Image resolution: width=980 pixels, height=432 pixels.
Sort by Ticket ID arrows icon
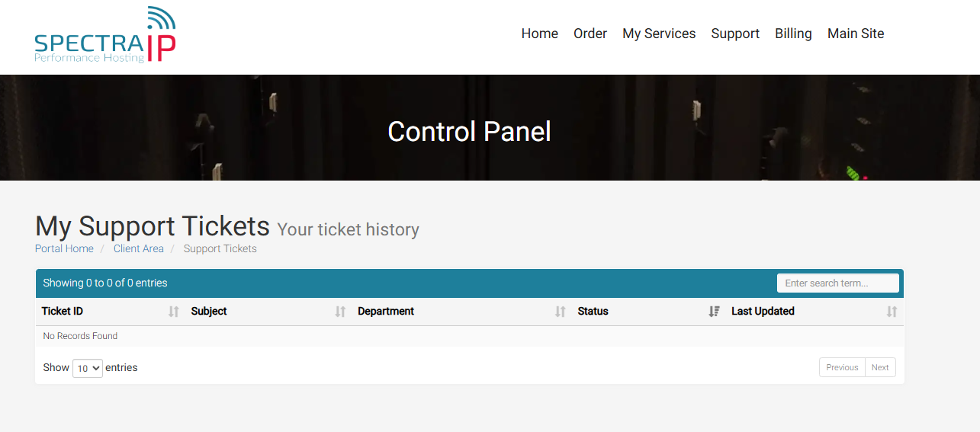pyautogui.click(x=174, y=312)
